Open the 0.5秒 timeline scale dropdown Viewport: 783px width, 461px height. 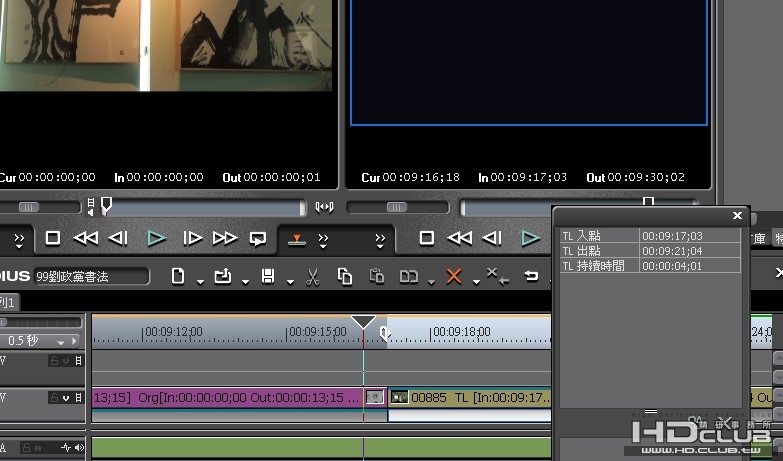(61, 342)
